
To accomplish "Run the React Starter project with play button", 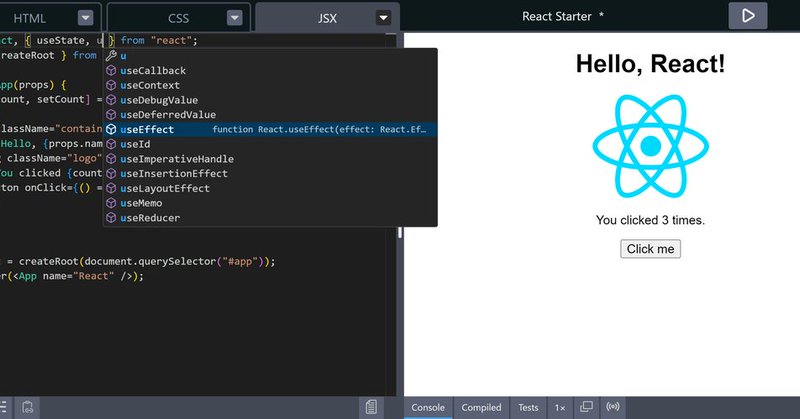I will pos(747,16).
